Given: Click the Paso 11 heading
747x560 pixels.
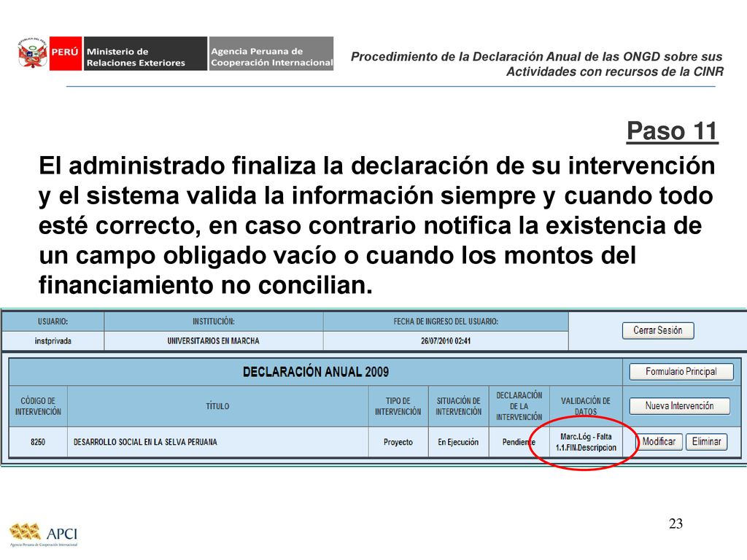Looking at the screenshot, I should [x=672, y=131].
